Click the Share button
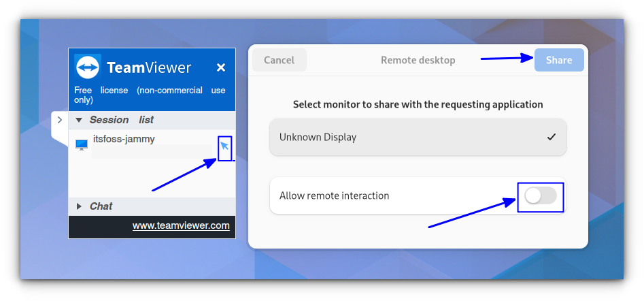644x301 pixels. 559,60
